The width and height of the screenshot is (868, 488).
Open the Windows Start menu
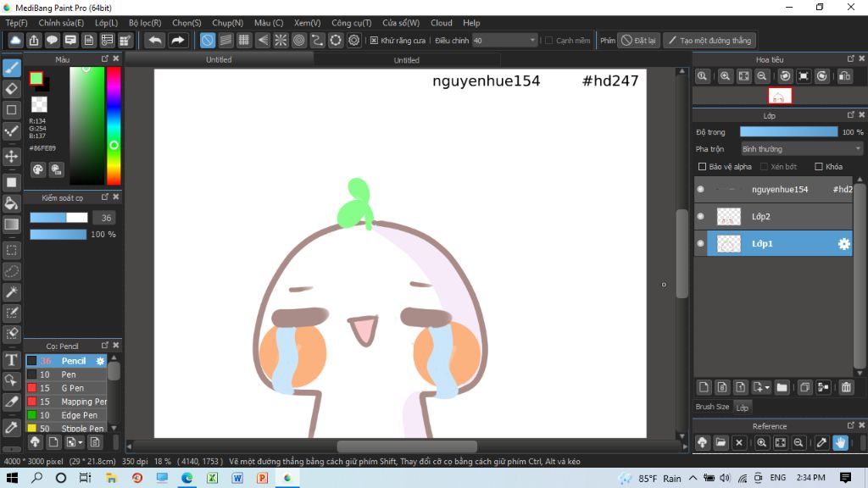[12, 478]
